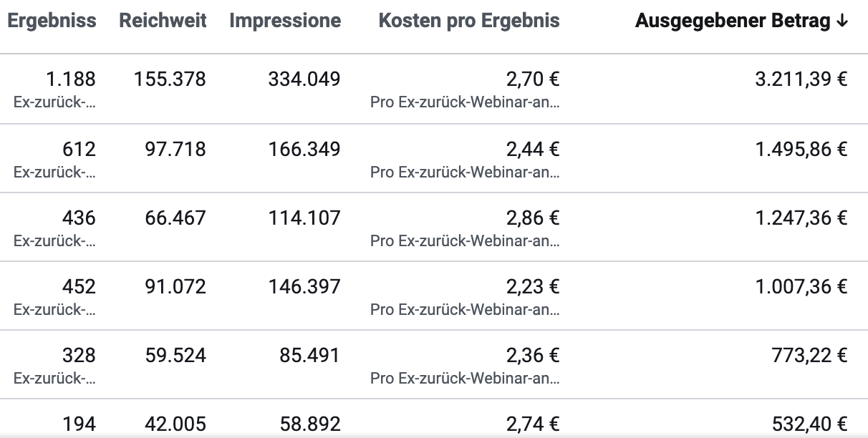The width and height of the screenshot is (868, 438).
Task: Select the 155.378 reach cell
Action: point(170,79)
